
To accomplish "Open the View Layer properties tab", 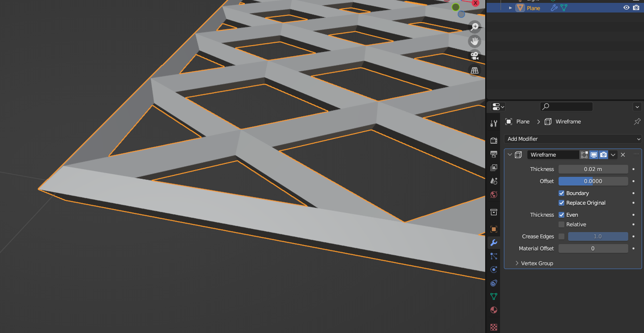I will click(494, 168).
